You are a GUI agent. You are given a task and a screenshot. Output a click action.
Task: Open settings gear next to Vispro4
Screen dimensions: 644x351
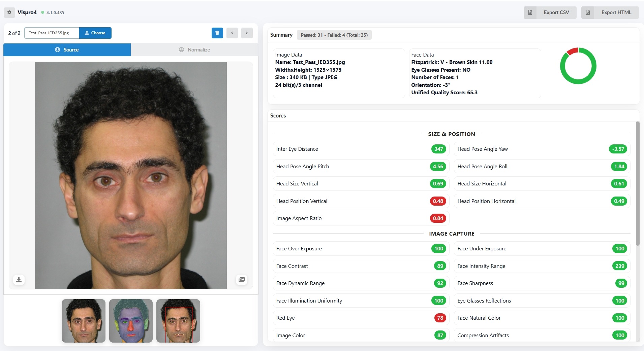[9, 12]
